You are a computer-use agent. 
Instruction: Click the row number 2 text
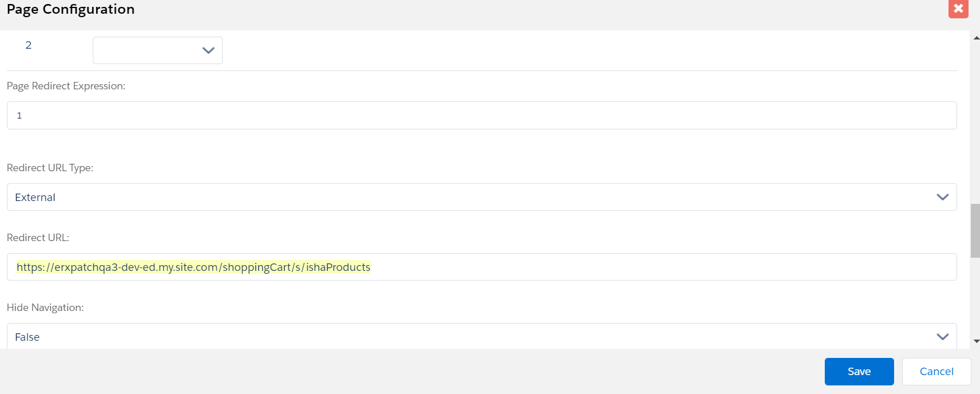[28, 45]
